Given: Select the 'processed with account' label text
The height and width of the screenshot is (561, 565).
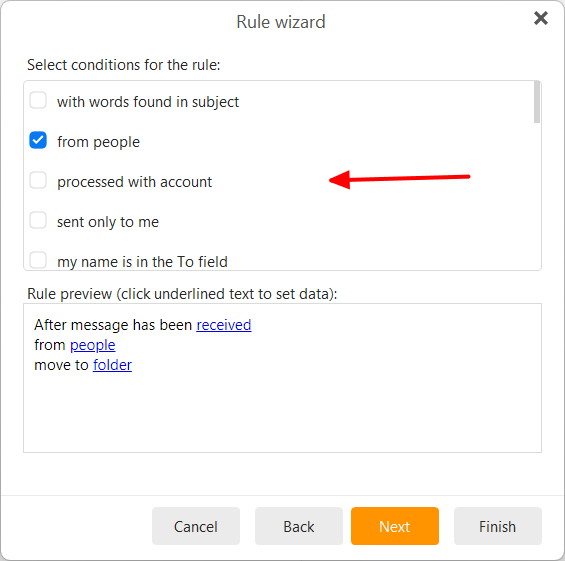Looking at the screenshot, I should point(134,182).
